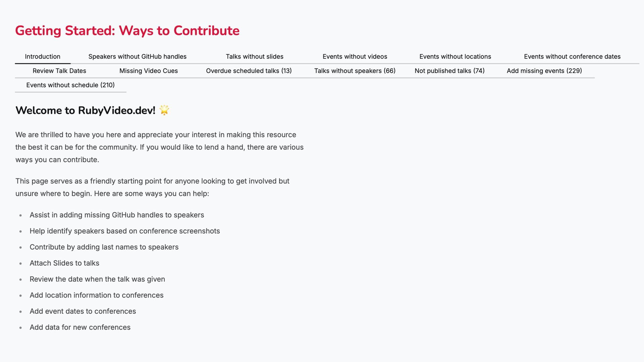Open Not published talks (74) tab
The width and height of the screenshot is (644, 362).
449,71
